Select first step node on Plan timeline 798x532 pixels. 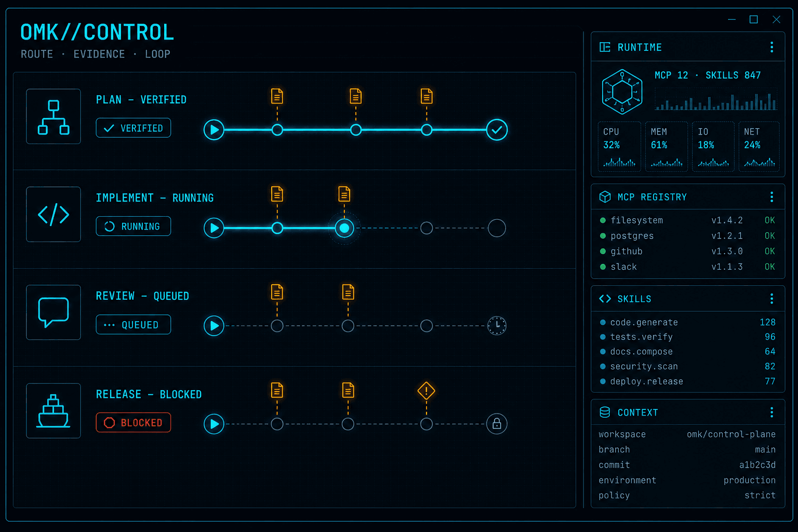pyautogui.click(x=277, y=130)
